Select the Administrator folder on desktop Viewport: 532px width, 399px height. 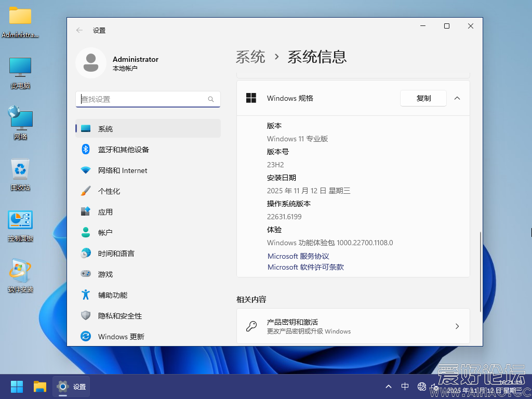[x=20, y=22]
